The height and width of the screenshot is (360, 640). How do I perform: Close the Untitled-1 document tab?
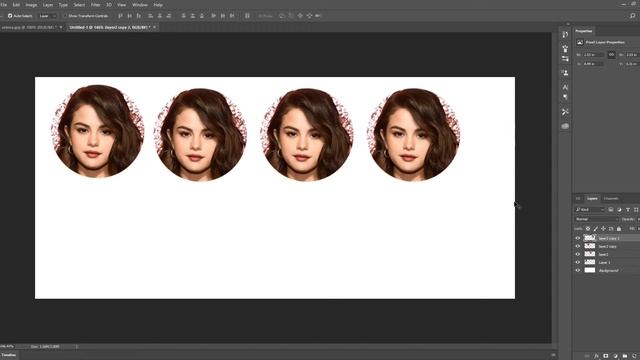coord(155,27)
